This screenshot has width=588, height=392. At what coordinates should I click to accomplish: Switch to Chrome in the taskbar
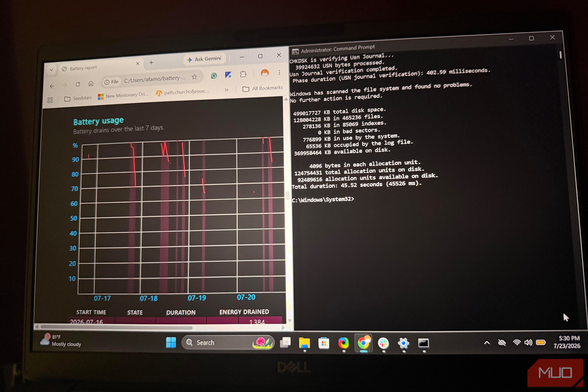click(363, 343)
